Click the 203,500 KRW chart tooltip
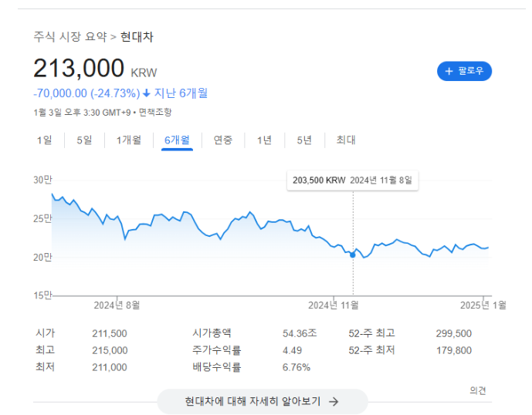The height and width of the screenshot is (415, 532). pos(353,181)
